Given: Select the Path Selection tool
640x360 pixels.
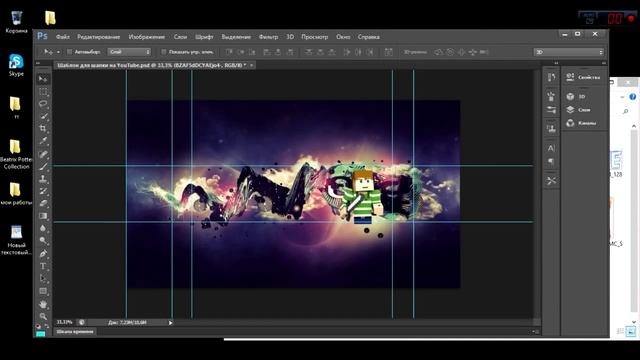Looking at the screenshot, I should pos(43,278).
